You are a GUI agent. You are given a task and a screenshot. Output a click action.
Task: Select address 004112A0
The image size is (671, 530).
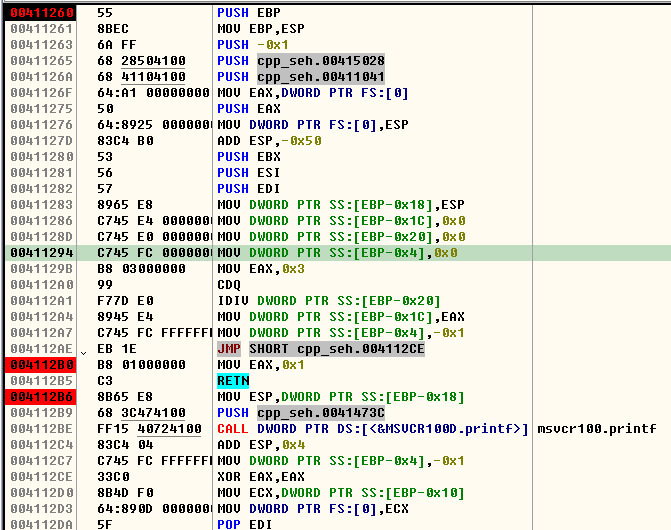pos(42,285)
